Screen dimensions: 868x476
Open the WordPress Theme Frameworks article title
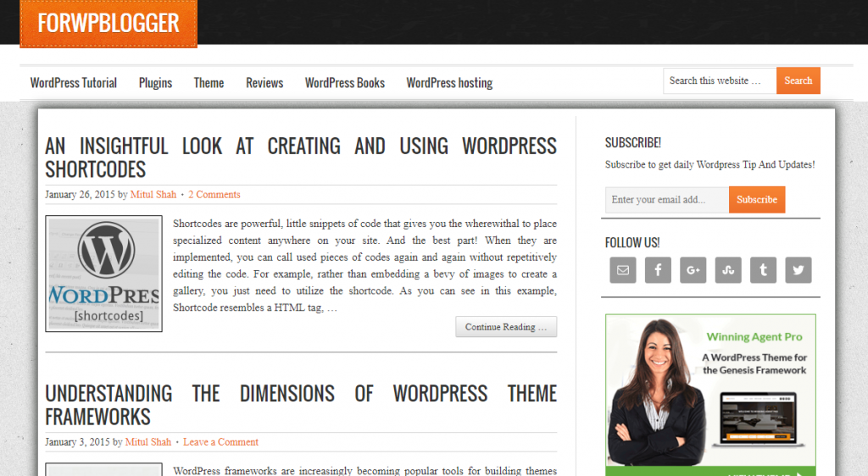(x=301, y=405)
